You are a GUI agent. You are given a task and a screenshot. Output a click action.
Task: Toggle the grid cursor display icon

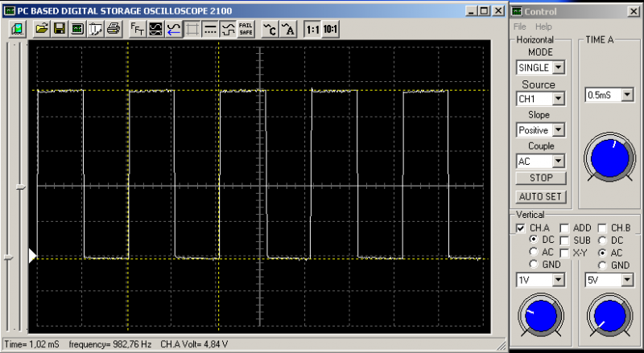click(x=192, y=29)
